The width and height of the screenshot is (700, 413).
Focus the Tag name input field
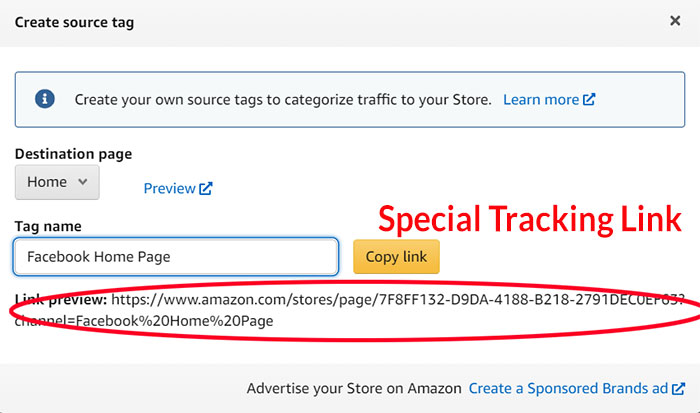176,257
